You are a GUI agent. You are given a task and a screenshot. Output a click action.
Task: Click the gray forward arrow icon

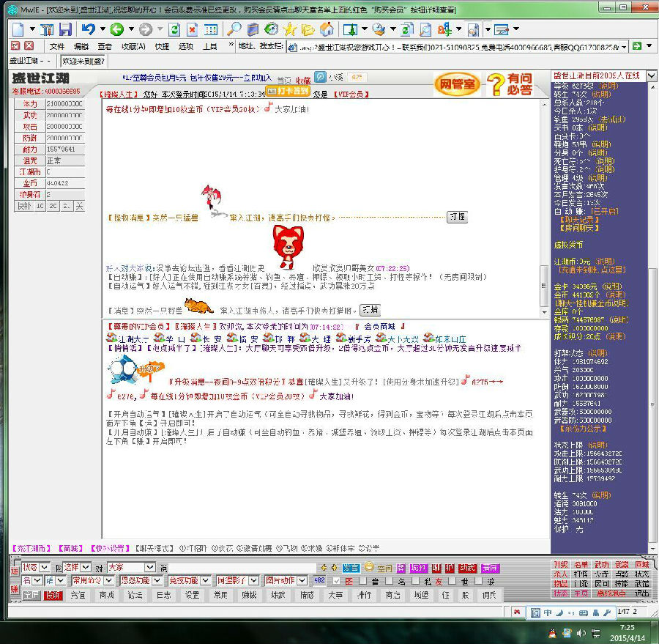[x=146, y=29]
